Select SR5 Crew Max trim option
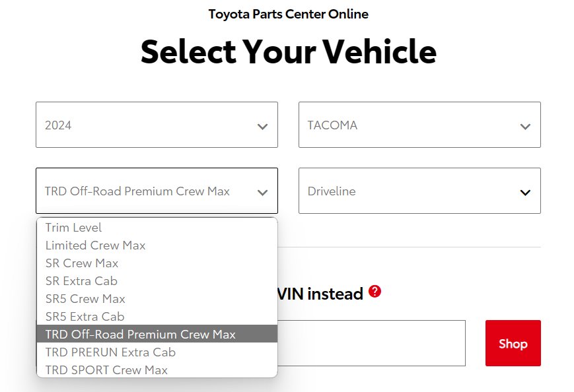This screenshot has height=392, width=574. click(157, 298)
